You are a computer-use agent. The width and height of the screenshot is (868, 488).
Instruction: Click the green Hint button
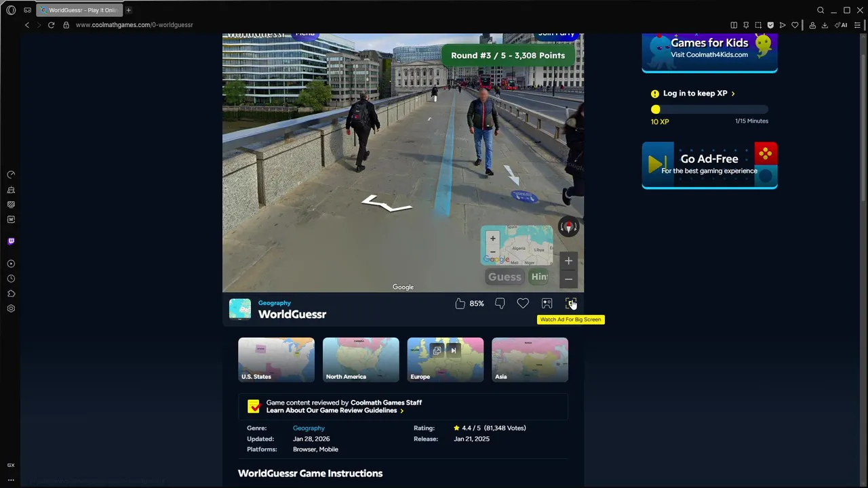539,277
